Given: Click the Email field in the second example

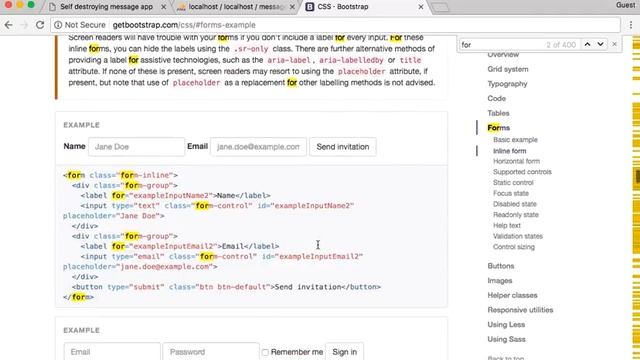Looking at the screenshot, I should (112, 352).
